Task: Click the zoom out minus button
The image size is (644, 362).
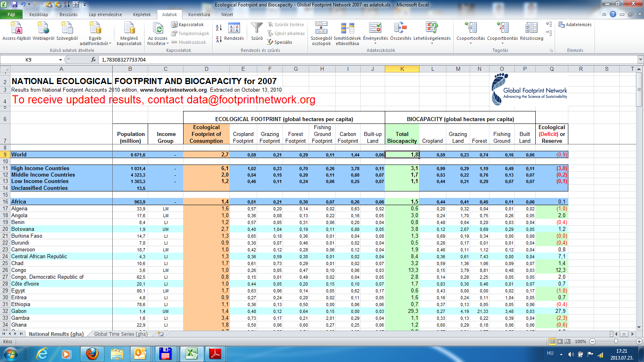Action: coord(592,341)
